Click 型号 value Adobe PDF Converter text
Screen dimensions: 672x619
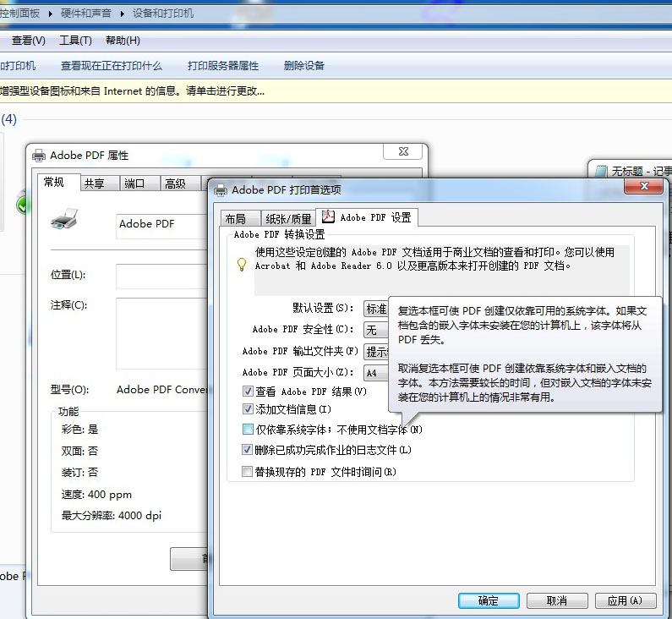click(162, 390)
